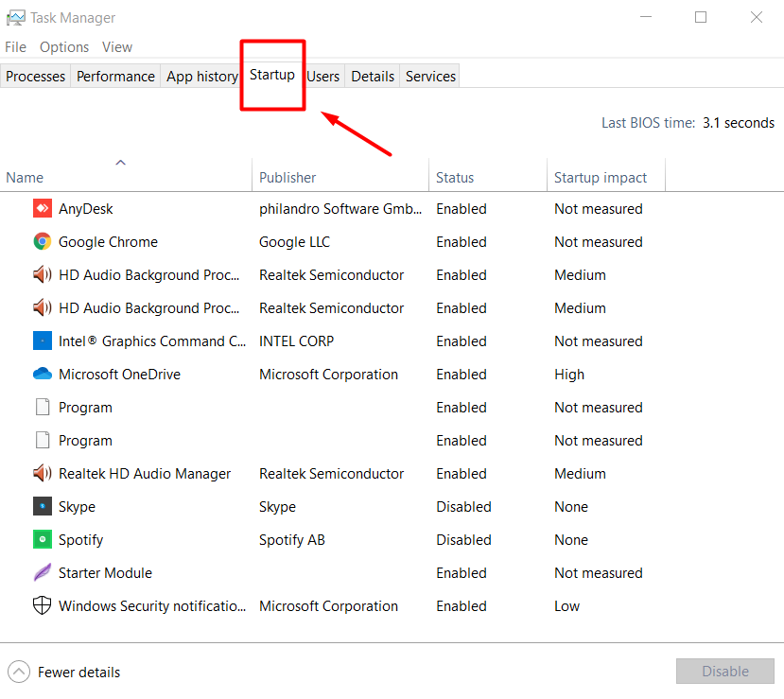Click the Task Manager title bar icon
The width and height of the screenshot is (784, 699).
coord(15,18)
